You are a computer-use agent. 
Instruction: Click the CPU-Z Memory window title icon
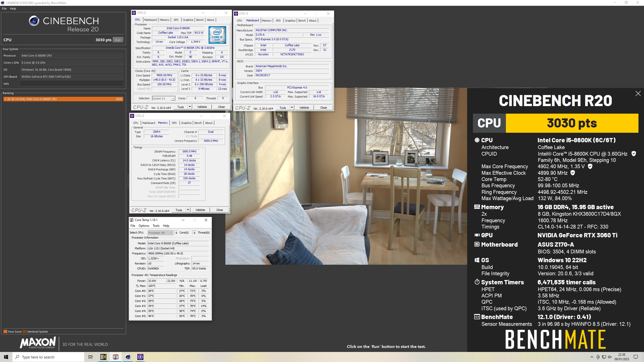point(132,116)
